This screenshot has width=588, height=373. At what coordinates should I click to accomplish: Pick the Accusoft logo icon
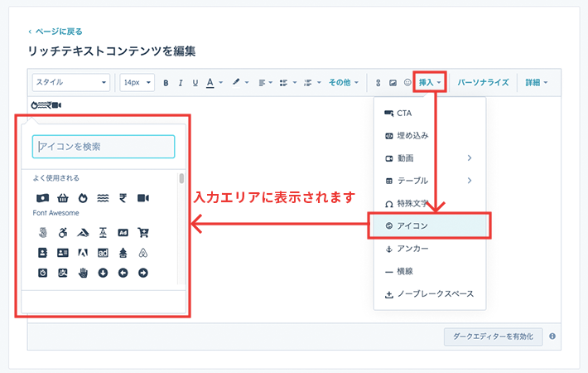click(x=83, y=233)
